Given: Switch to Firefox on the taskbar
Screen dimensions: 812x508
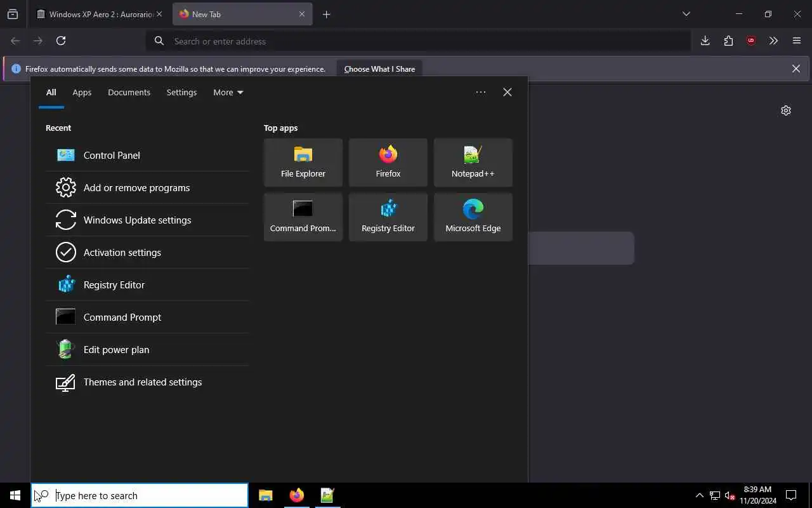Looking at the screenshot, I should (x=296, y=495).
